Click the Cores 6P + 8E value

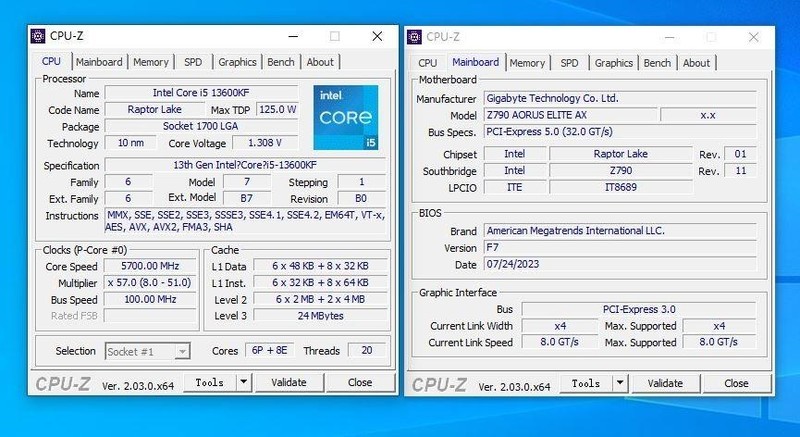click(269, 350)
